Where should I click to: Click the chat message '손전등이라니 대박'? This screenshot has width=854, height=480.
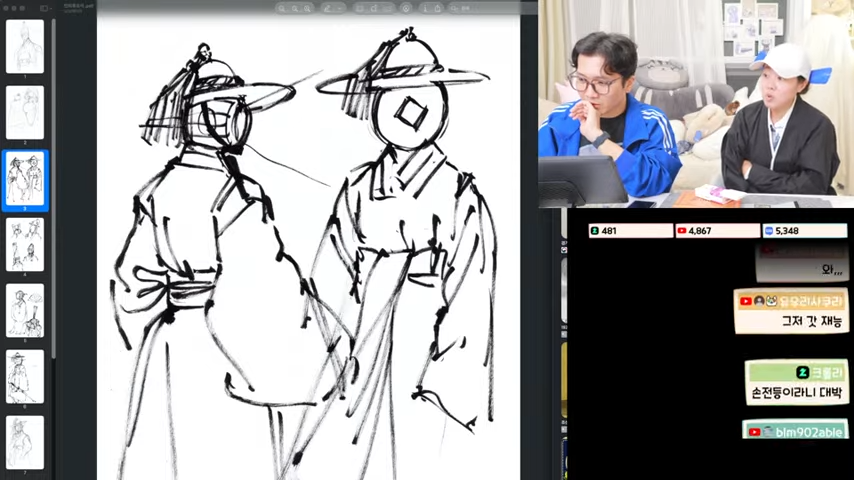coord(797,392)
